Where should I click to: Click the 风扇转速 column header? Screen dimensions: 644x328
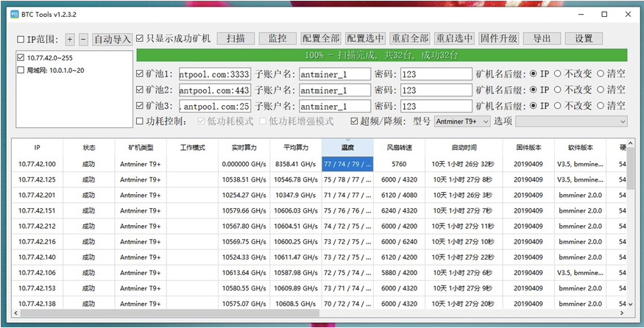[x=399, y=147]
